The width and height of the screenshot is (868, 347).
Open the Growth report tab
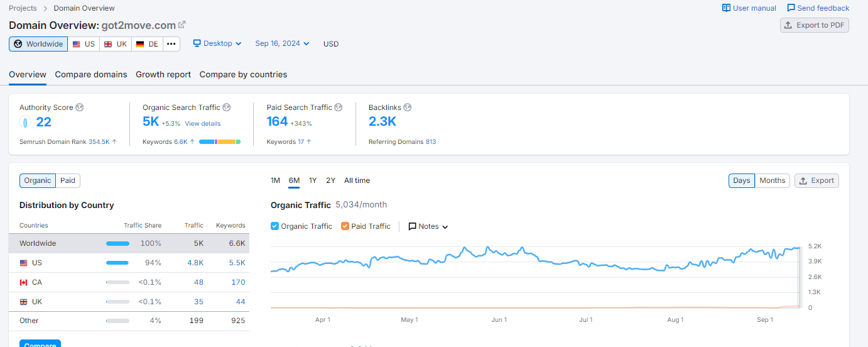coord(163,74)
